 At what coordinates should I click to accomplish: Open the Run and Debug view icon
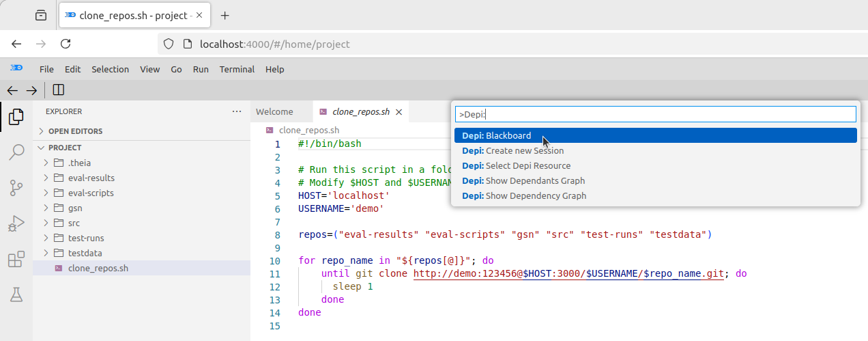(16, 223)
